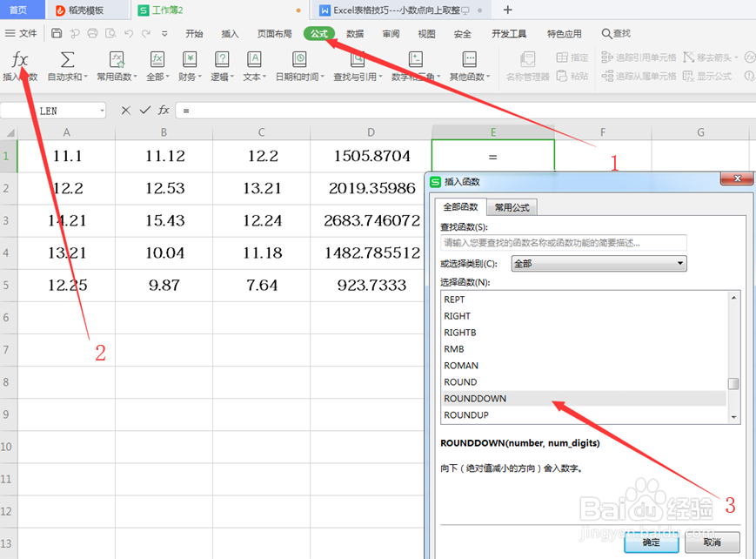The width and height of the screenshot is (756, 559).
Task: Click the 取消 cancel button
Action: coord(713,542)
